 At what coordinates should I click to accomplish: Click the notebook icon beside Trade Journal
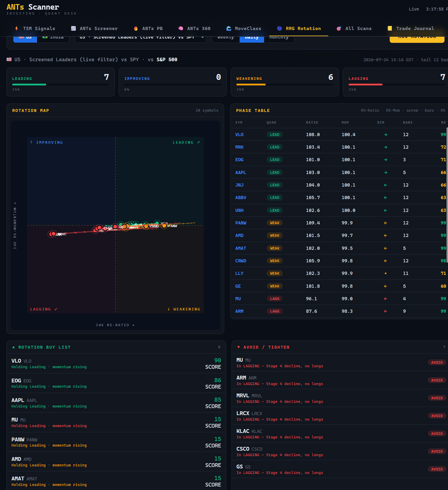pyautogui.click(x=390, y=28)
